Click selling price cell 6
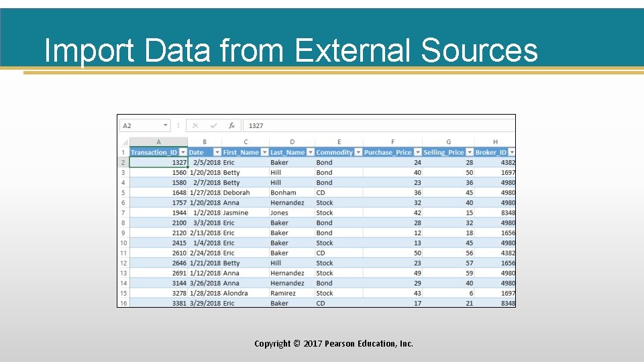The height and width of the screenshot is (362, 644). pos(449,293)
